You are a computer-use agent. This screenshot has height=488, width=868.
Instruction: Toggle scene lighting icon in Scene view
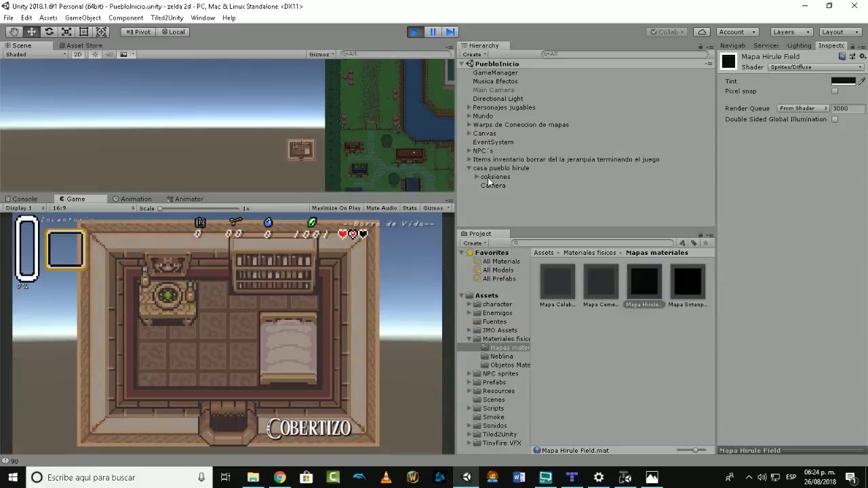[x=95, y=54]
